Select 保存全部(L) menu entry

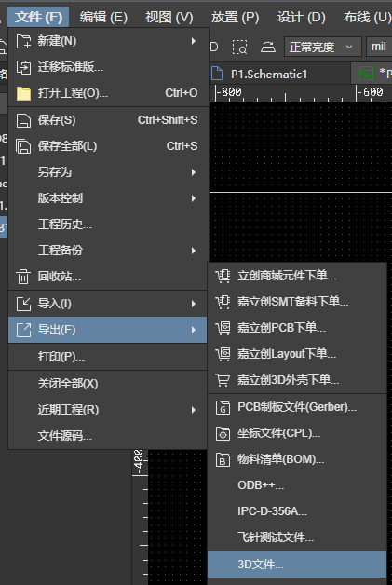click(x=108, y=146)
